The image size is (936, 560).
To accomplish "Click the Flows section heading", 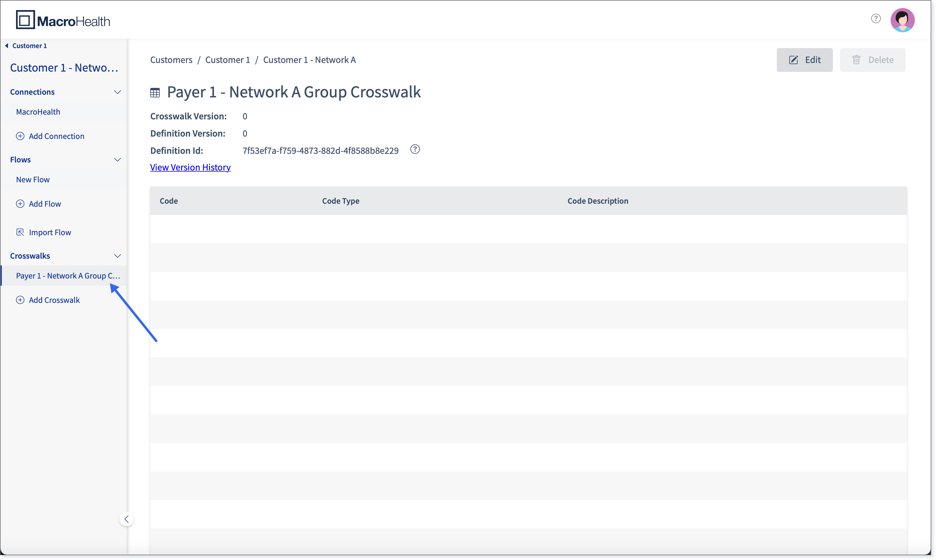I will 20,160.
